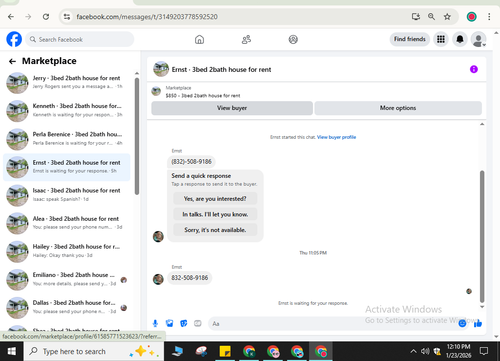Open Alea's conversation in the list
Viewport: 500px width, 361px height.
tap(66, 223)
